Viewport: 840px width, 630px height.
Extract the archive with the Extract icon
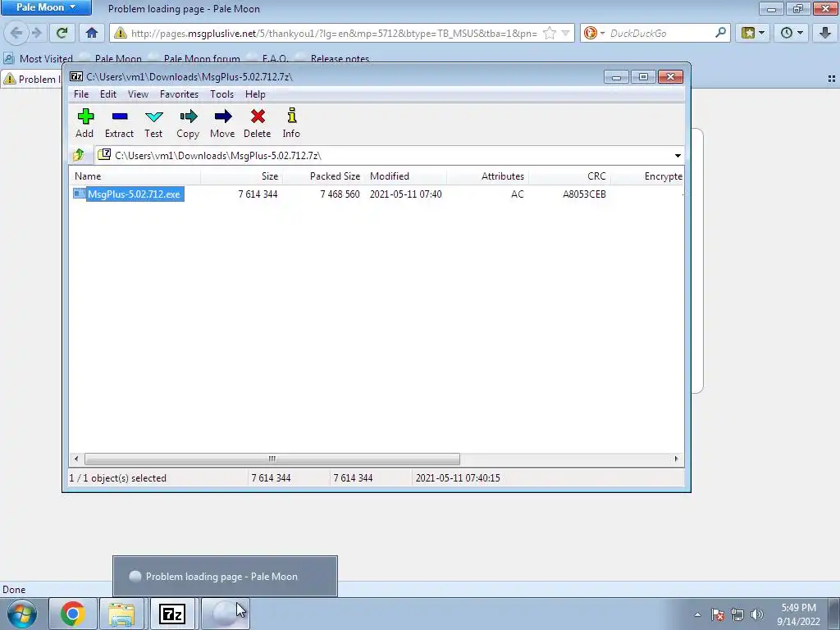tap(120, 123)
